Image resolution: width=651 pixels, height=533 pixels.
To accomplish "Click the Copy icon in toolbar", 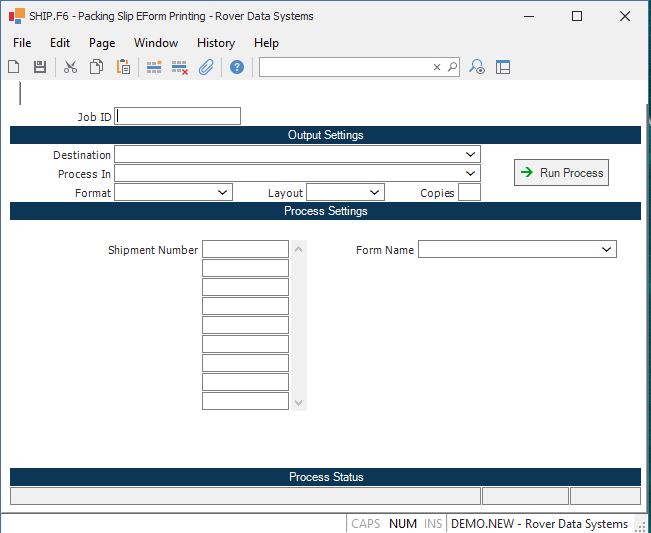I will (97, 67).
